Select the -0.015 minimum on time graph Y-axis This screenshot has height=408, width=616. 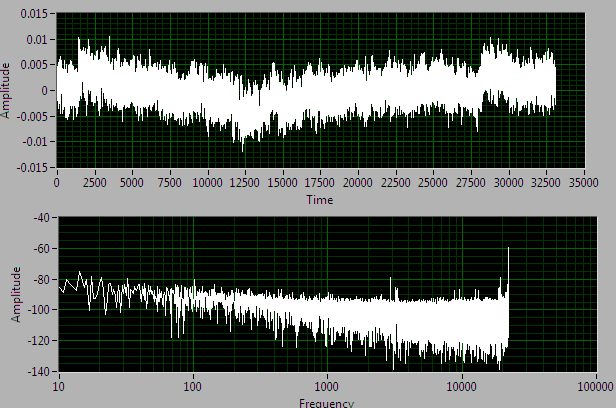pyautogui.click(x=32, y=168)
